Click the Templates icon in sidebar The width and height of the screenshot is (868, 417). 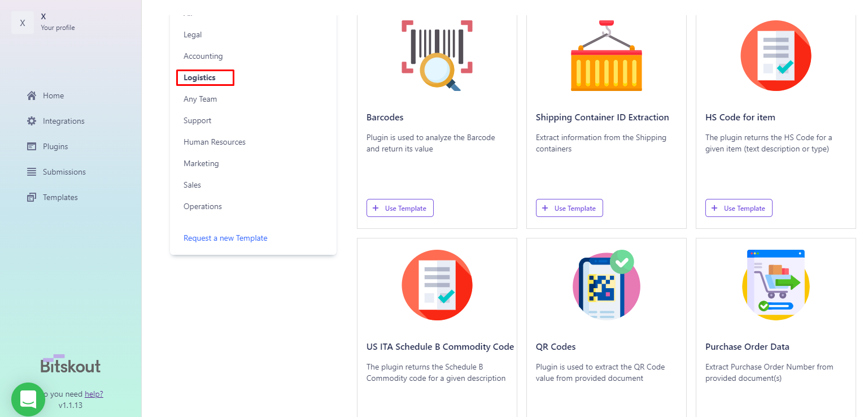[x=32, y=197]
